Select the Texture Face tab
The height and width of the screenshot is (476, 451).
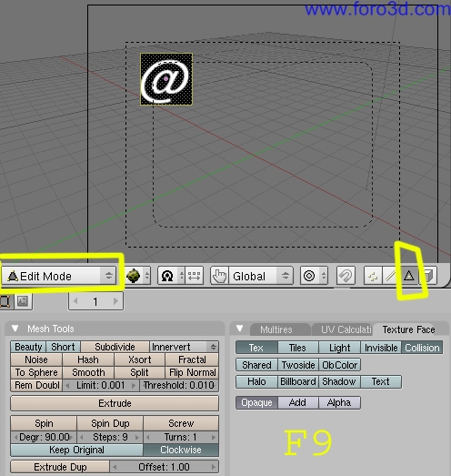[x=408, y=329]
